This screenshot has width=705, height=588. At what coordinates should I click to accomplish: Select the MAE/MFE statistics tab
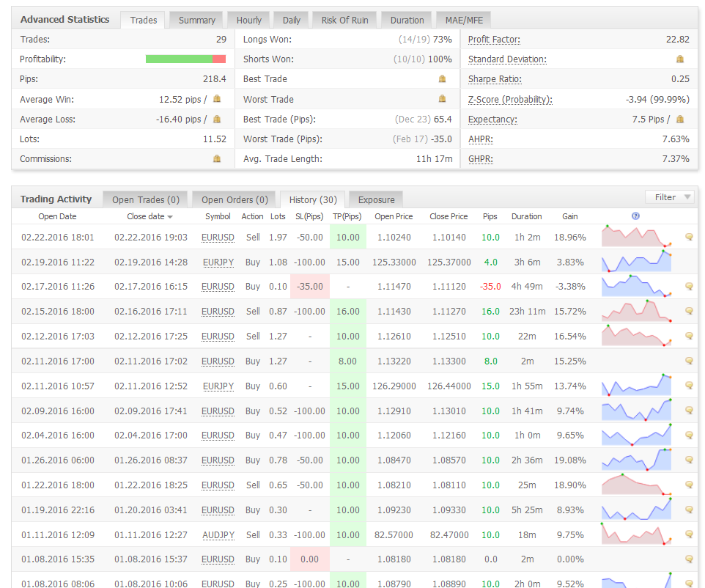click(463, 20)
